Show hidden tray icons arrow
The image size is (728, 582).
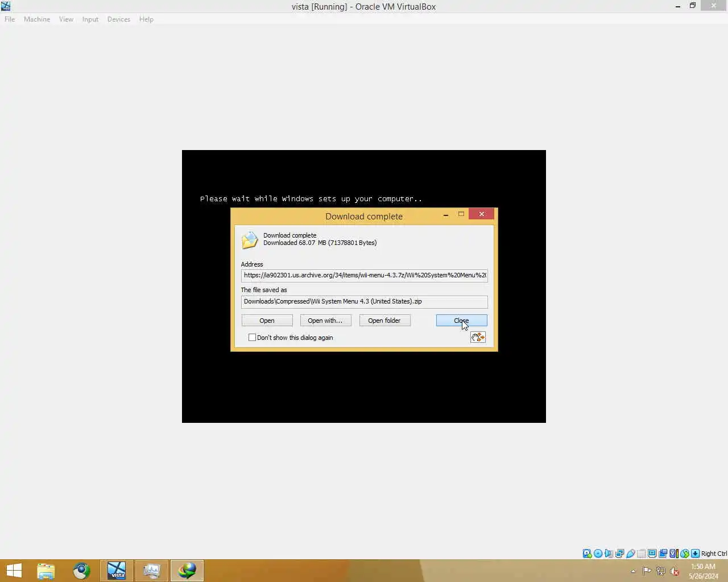point(633,571)
